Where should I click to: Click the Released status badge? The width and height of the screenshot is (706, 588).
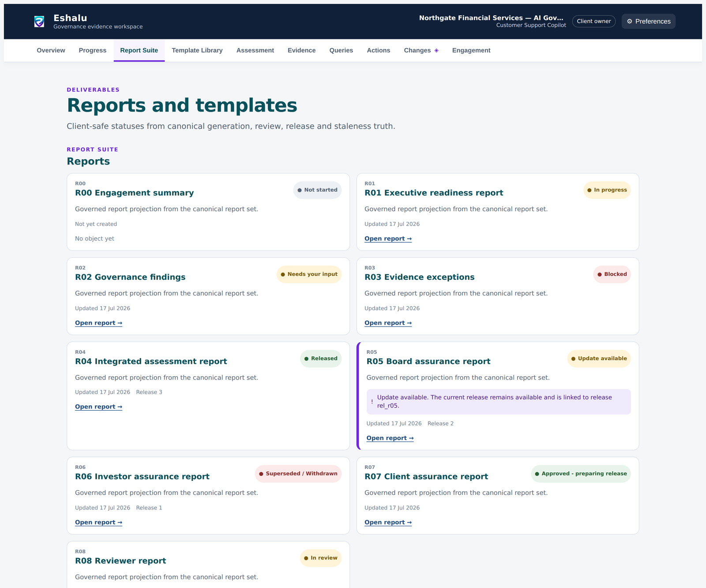[x=321, y=359]
